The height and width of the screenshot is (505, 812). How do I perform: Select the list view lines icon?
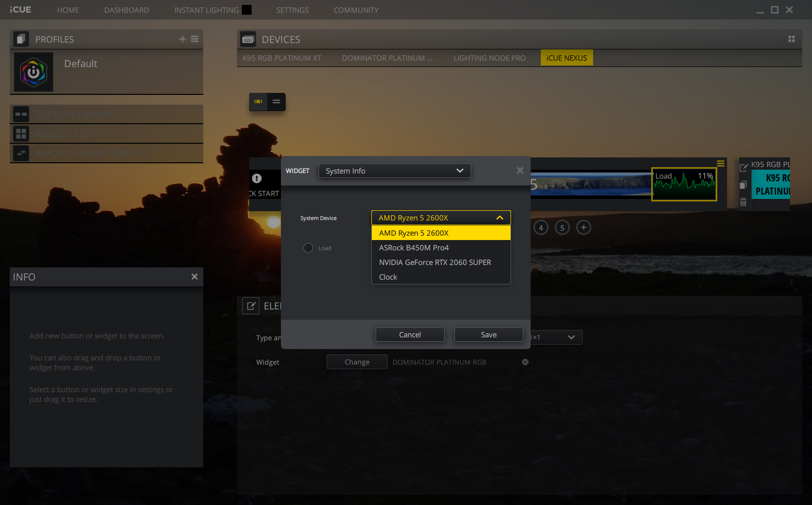point(277,102)
